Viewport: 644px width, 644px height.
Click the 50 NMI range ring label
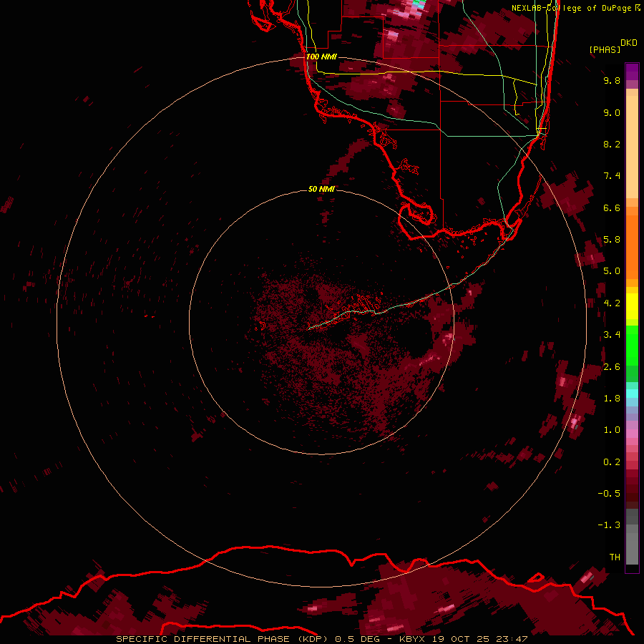[321, 189]
